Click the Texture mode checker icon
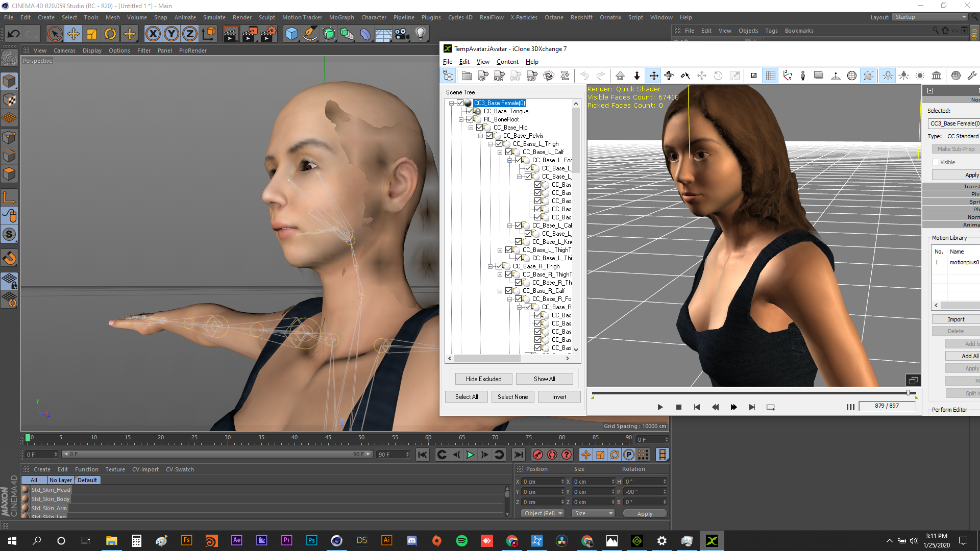980x551 pixels. point(9,100)
